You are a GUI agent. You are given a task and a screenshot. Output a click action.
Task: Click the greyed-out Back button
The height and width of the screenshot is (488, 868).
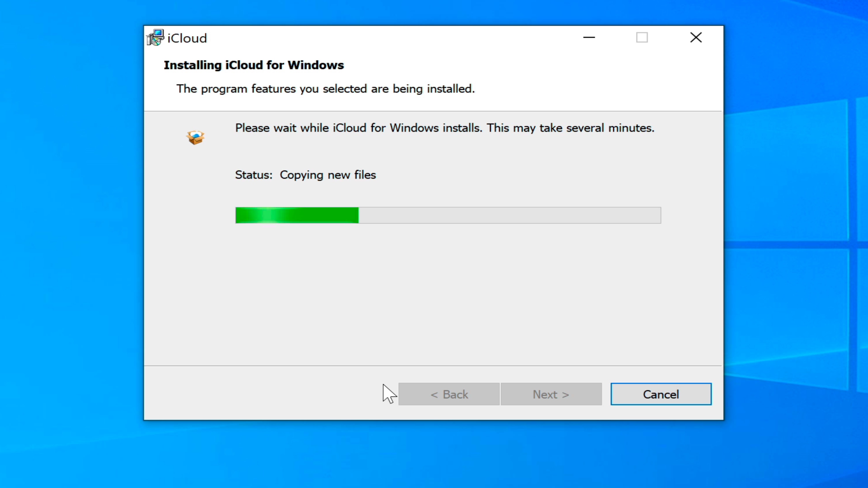[x=449, y=394]
